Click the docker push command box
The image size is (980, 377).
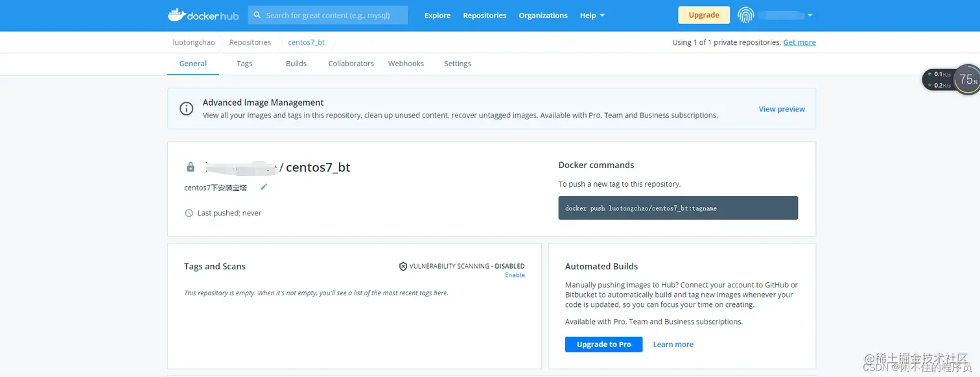click(678, 208)
